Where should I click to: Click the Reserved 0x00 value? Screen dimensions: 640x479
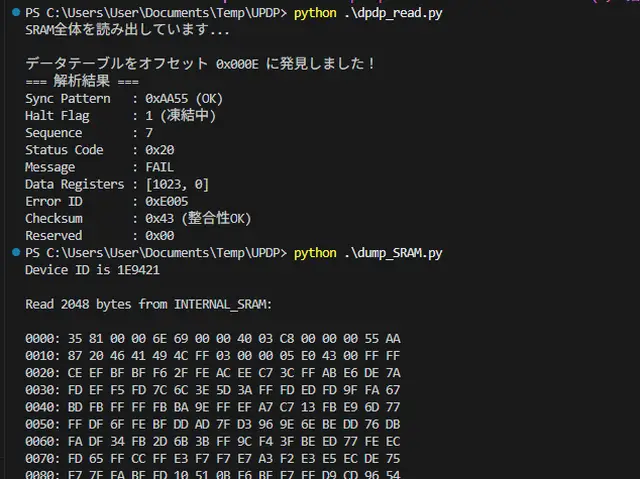pos(160,236)
